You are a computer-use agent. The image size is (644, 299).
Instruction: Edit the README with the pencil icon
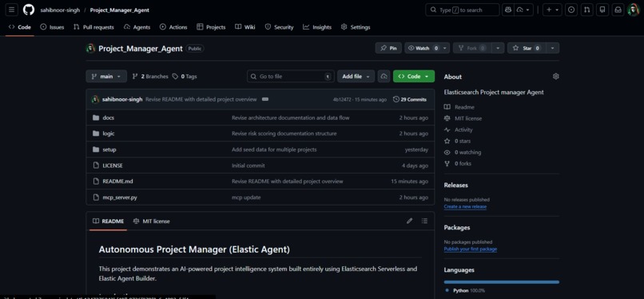pos(409,221)
